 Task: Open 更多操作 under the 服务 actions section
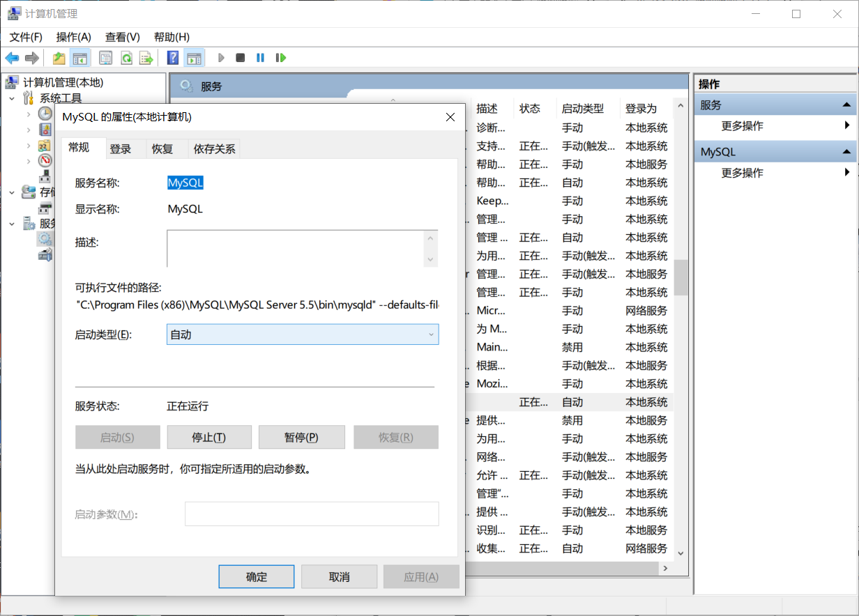pyautogui.click(x=742, y=126)
